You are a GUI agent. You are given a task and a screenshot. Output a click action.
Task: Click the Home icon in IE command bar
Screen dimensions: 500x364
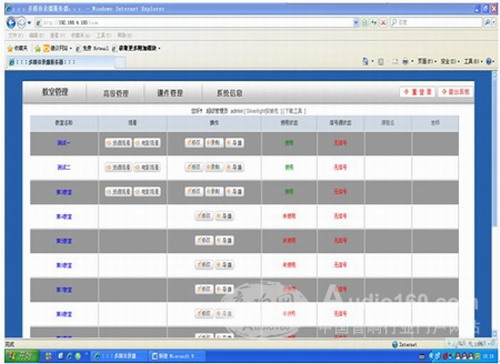pos(365,61)
